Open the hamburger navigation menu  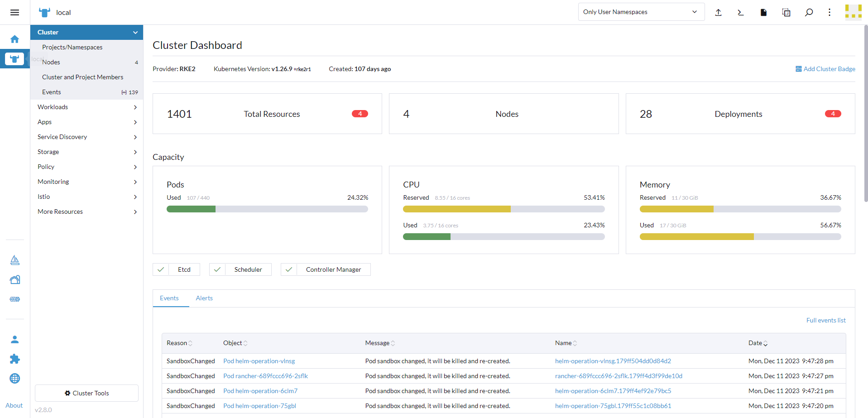[14, 12]
